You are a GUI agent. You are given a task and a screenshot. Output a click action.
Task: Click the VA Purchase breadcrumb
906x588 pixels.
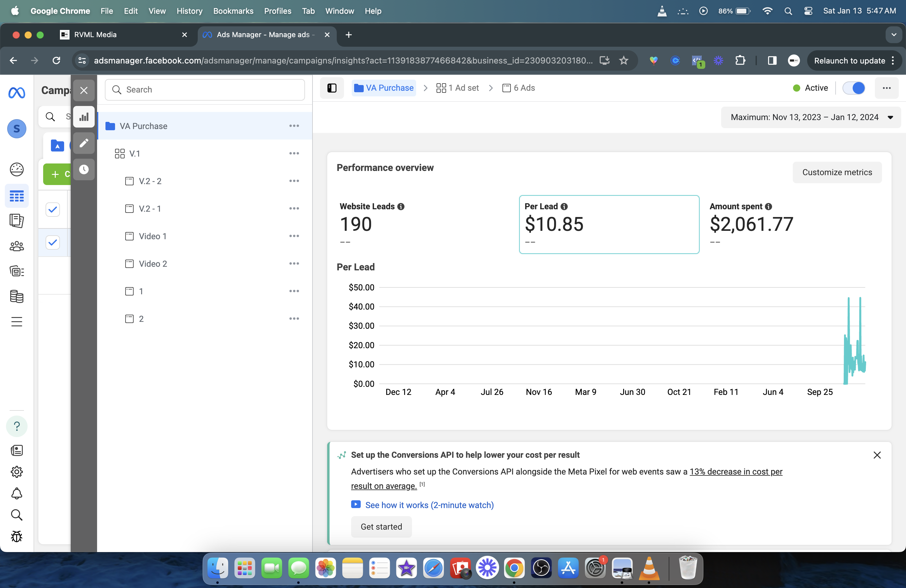click(384, 88)
